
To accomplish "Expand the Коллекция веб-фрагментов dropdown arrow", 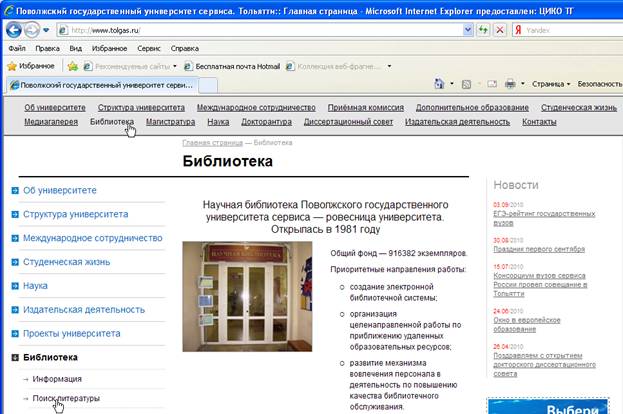I will click(389, 66).
